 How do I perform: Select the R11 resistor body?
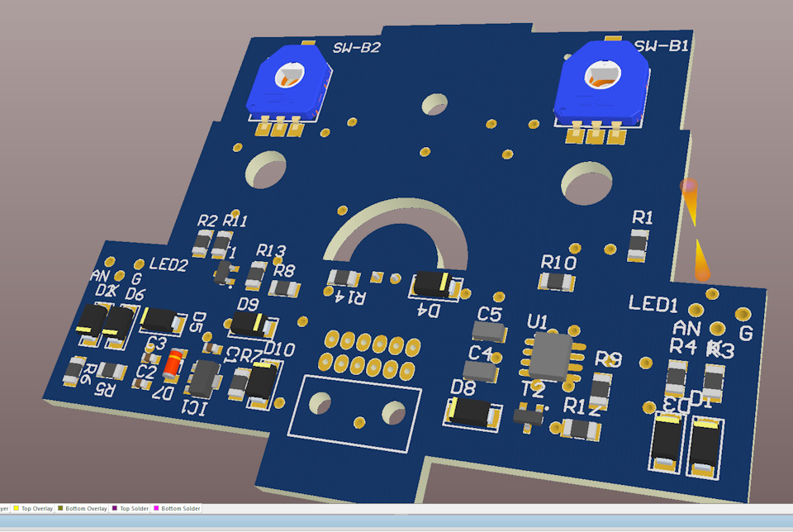pos(221,246)
